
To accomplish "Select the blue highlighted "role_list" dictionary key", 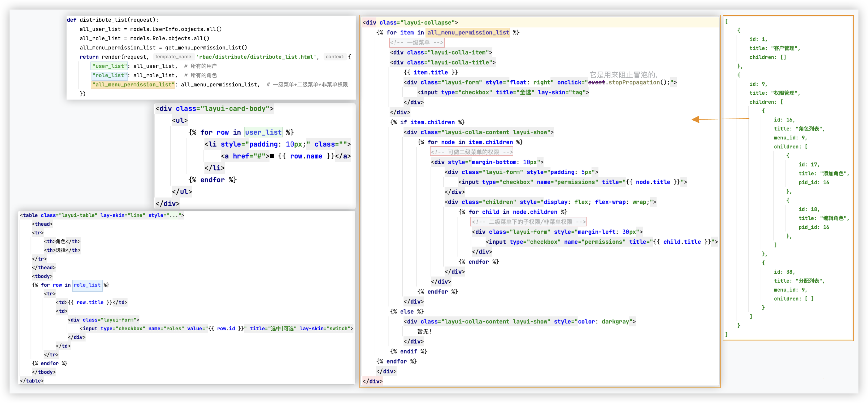I will pos(110,75).
